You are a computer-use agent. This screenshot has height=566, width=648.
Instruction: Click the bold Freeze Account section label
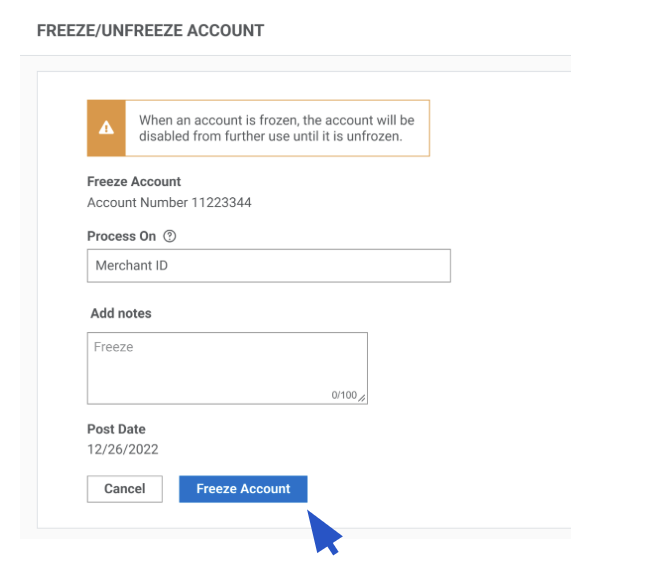[x=134, y=182]
